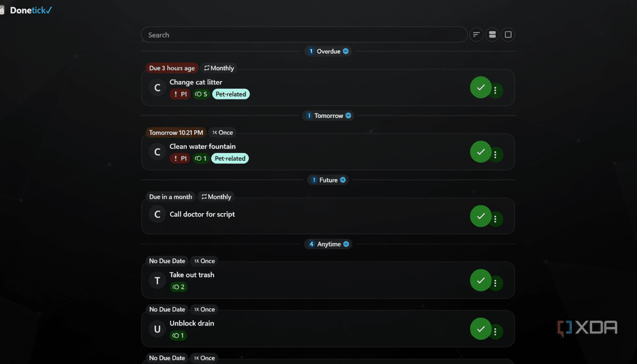
Task: Open the three-dot menu on Call doctor for script
Action: pyautogui.click(x=496, y=218)
